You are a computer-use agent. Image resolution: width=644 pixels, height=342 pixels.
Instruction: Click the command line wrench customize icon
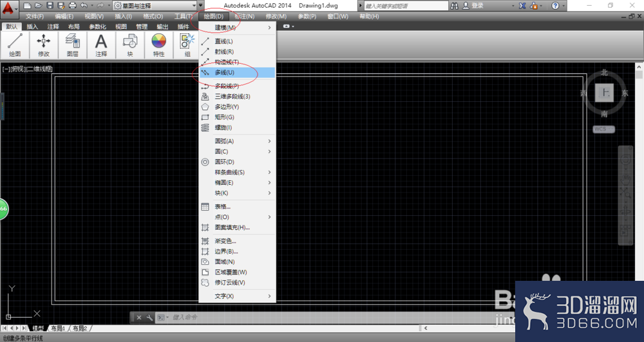click(149, 318)
